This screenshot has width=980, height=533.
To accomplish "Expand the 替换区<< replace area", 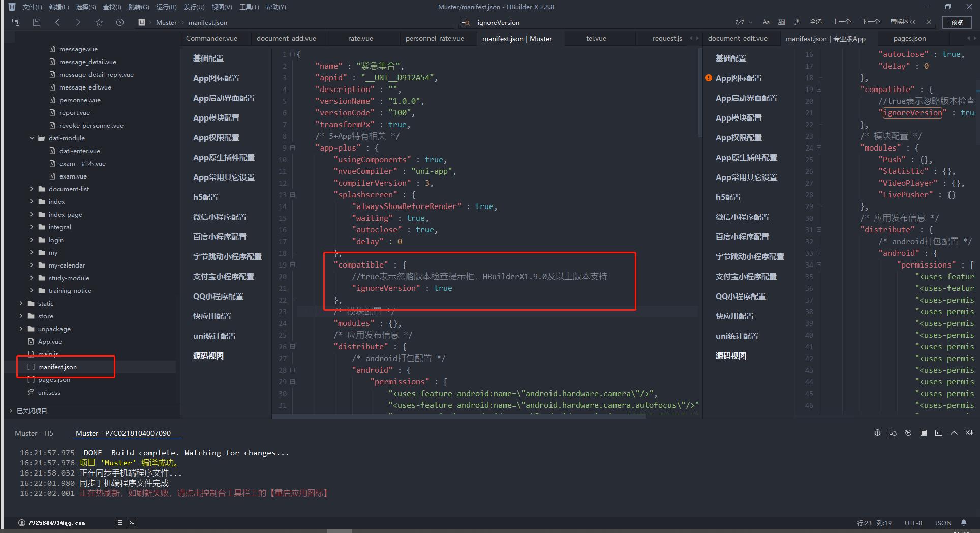I will pos(903,22).
